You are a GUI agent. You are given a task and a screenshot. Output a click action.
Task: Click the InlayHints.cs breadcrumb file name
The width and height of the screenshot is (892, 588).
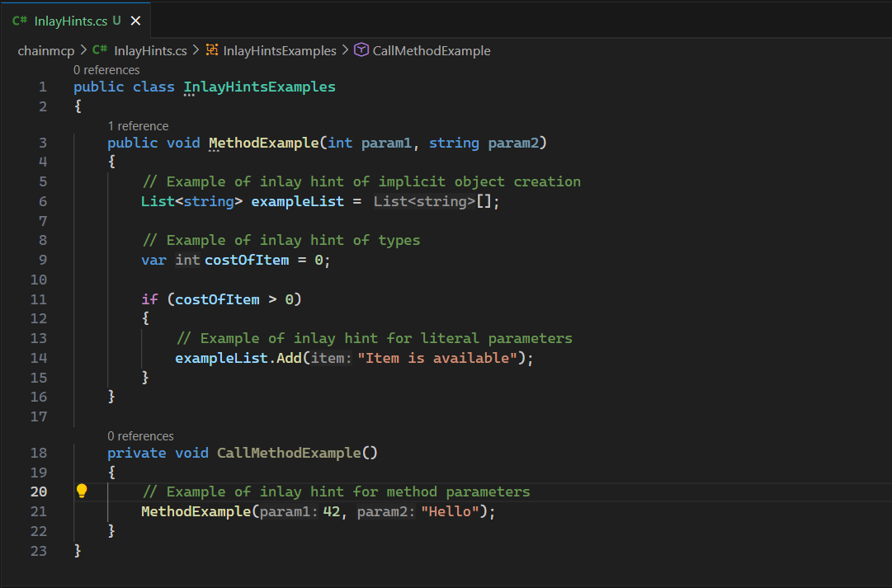coord(150,50)
